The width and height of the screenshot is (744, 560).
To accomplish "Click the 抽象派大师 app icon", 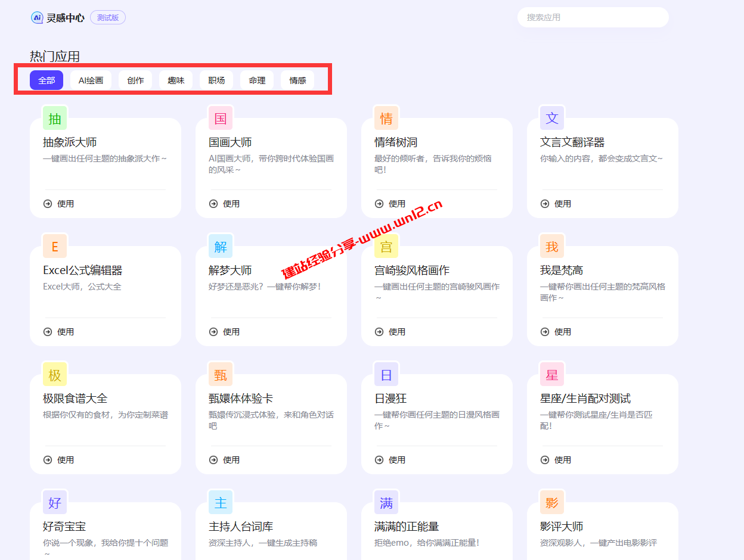I will (x=55, y=118).
